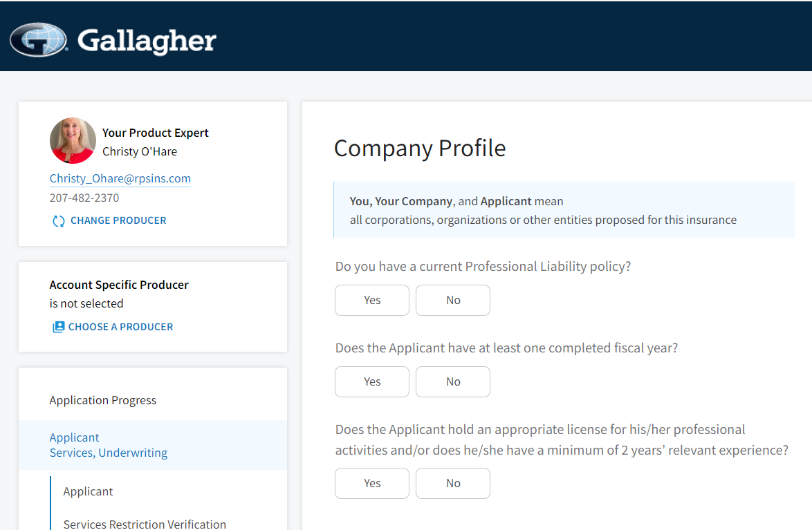Click the CHOOSE A PRODUCER link
The width and height of the screenshot is (812, 530).
coord(120,327)
